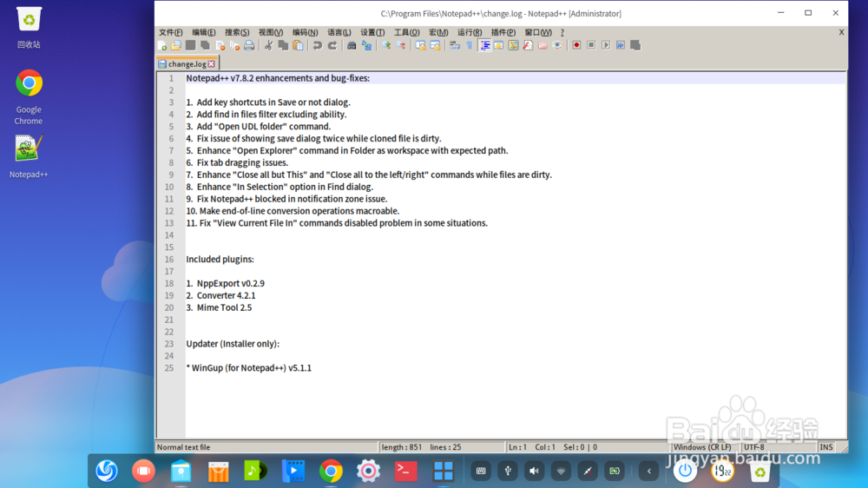The width and height of the screenshot is (868, 488).
Task: Click the Save file toolbar icon
Action: pyautogui.click(x=191, y=45)
